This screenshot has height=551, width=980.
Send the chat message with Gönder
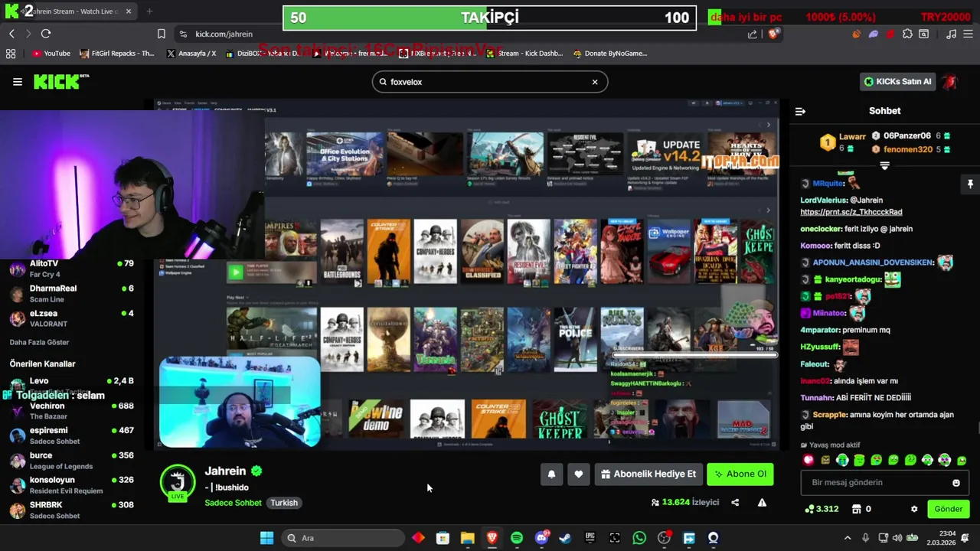tap(948, 509)
